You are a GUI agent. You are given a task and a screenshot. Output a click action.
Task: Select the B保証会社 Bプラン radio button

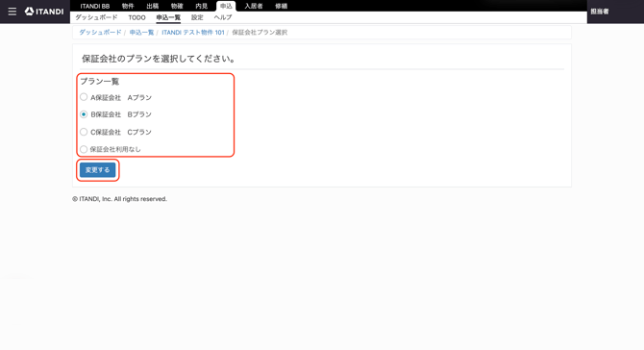click(x=84, y=114)
